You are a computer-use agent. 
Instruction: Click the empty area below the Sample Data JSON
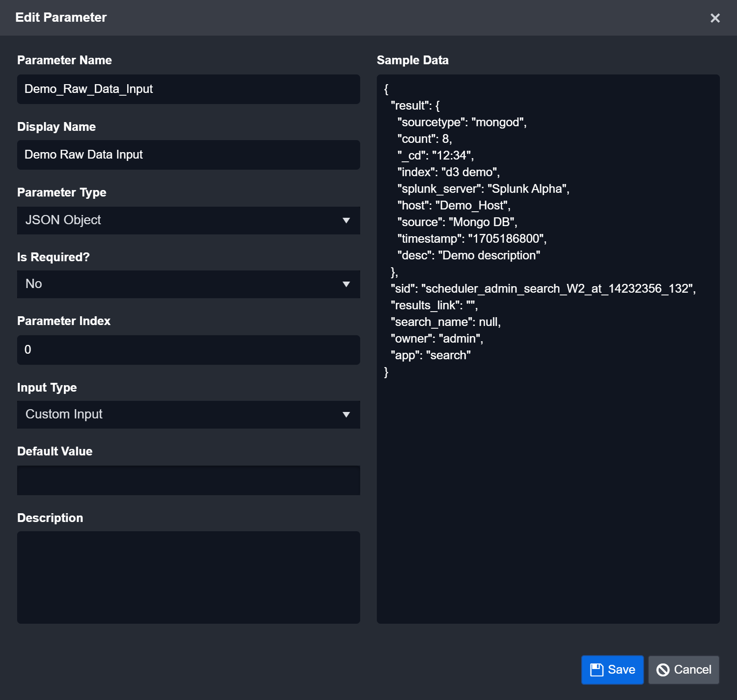click(x=548, y=499)
